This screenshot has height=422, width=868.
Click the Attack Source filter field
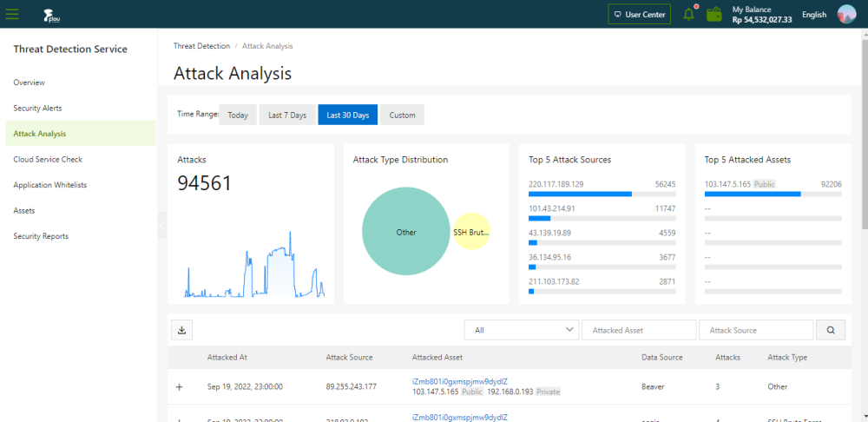point(756,330)
